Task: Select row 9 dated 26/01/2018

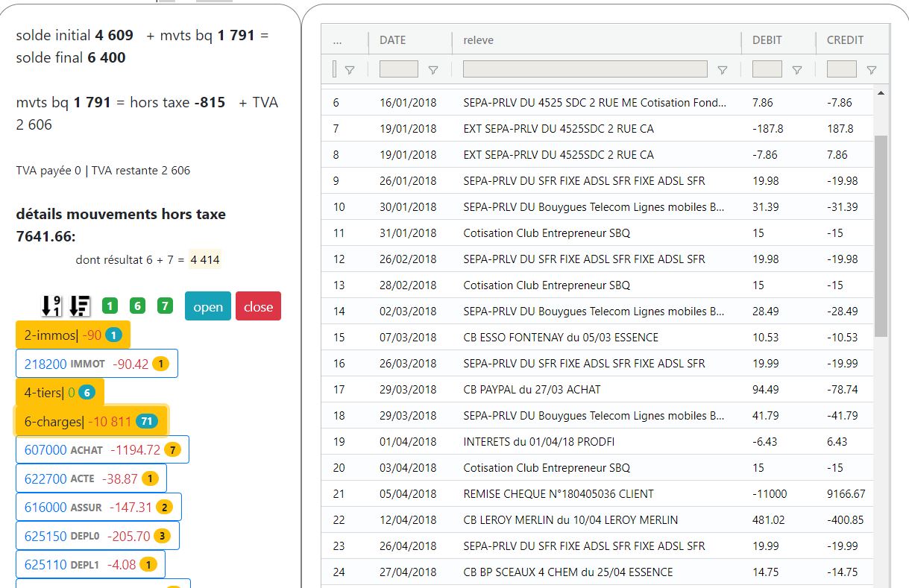Action: pos(597,180)
